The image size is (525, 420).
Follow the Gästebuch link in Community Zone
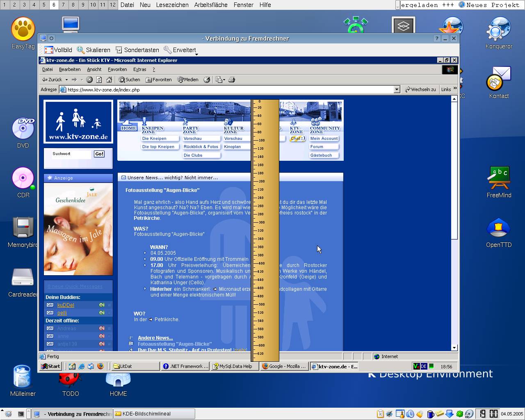[321, 155]
